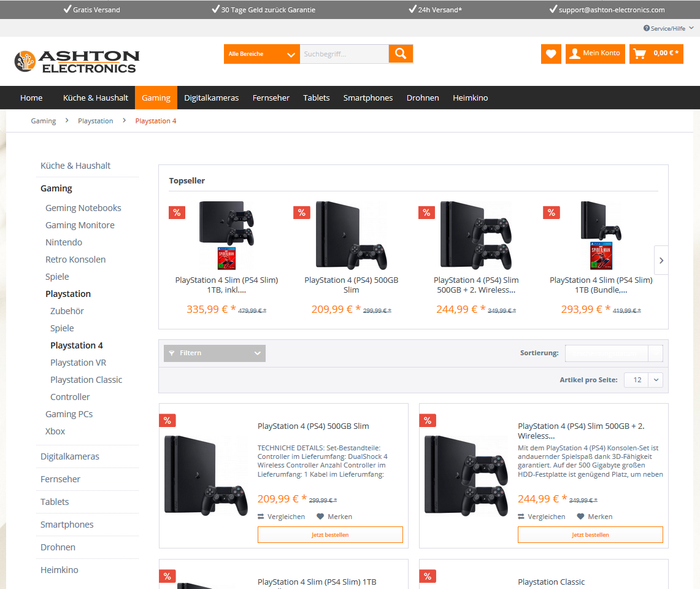
Task: Open Gaming PCs in sidebar
Action: point(69,414)
